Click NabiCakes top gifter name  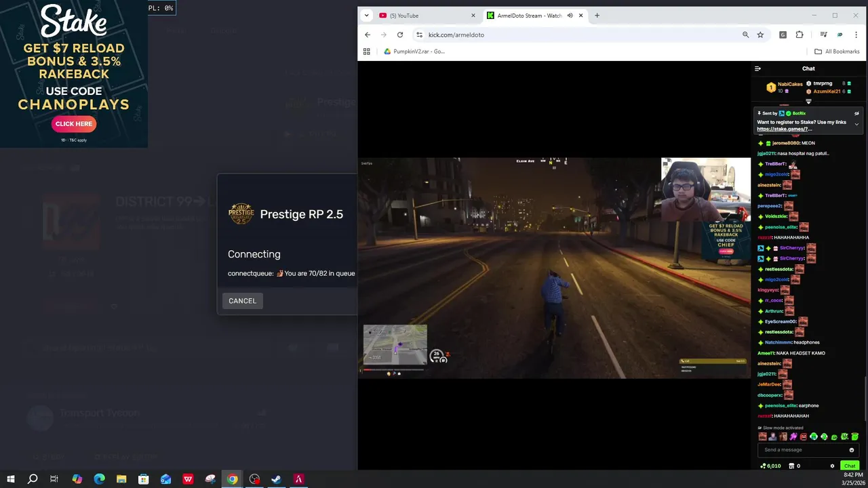click(x=790, y=85)
